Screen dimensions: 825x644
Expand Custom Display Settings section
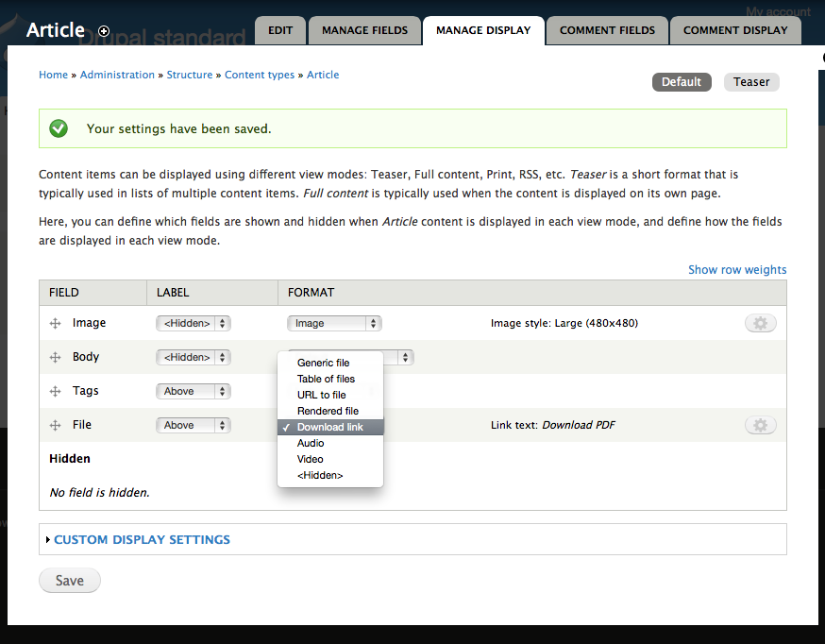point(142,539)
